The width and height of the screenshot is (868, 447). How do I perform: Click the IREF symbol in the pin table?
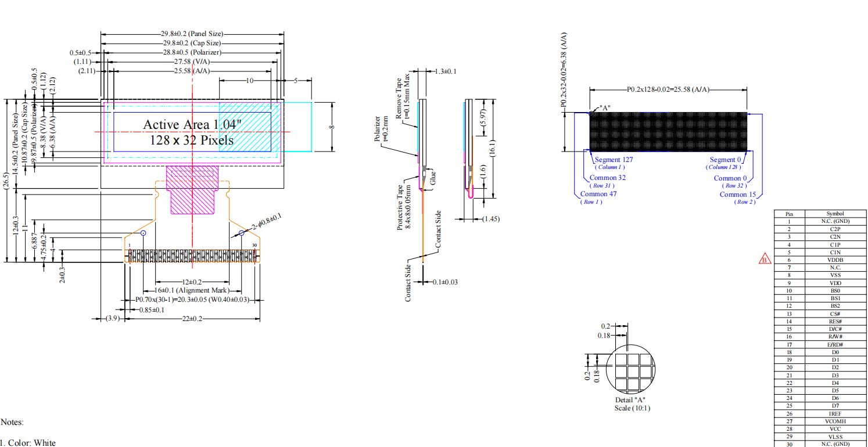pos(834,414)
